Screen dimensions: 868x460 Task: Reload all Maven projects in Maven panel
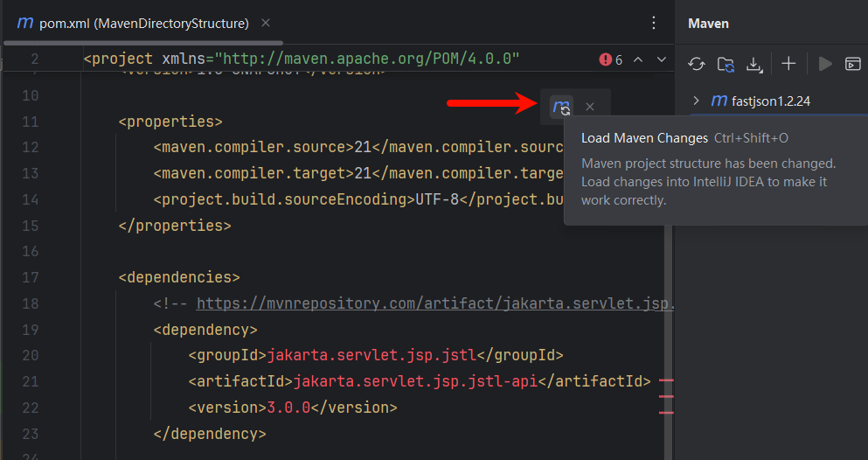point(697,64)
